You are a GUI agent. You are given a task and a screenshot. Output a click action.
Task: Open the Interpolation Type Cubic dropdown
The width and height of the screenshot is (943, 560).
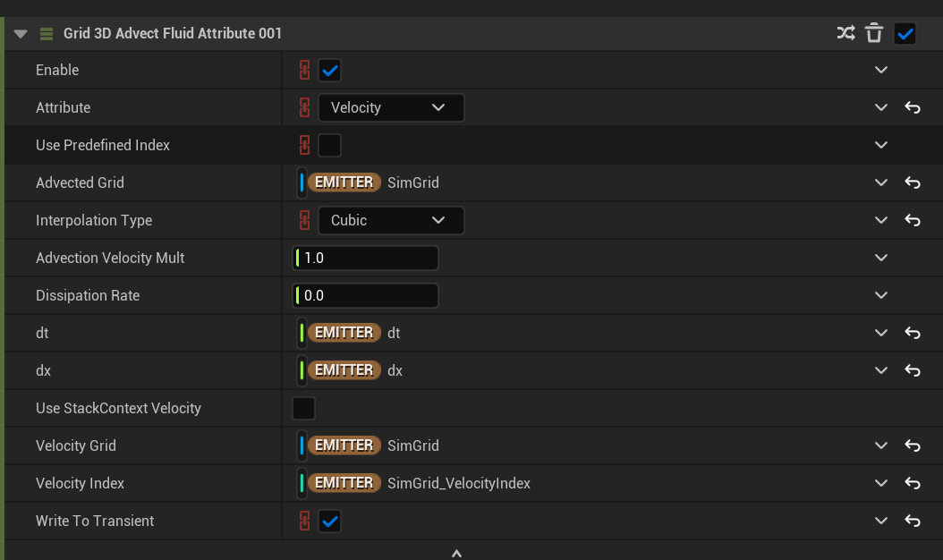coord(391,220)
